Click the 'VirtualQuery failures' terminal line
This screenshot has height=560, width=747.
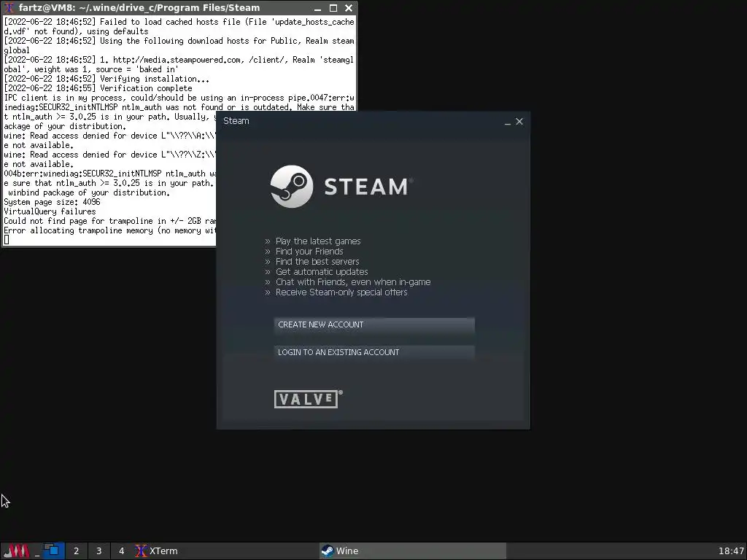[x=50, y=211]
